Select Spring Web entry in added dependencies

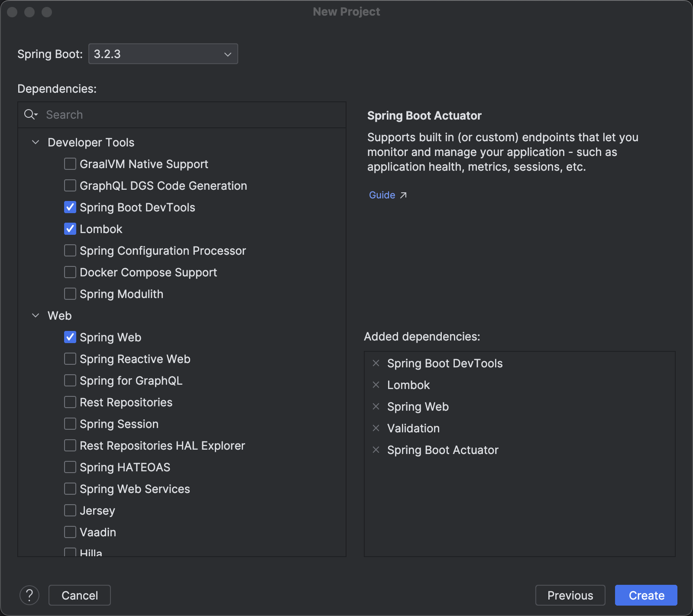click(x=418, y=407)
